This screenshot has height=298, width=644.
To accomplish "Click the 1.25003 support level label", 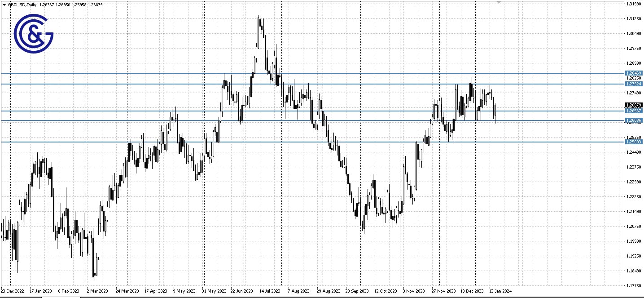I will (634, 142).
